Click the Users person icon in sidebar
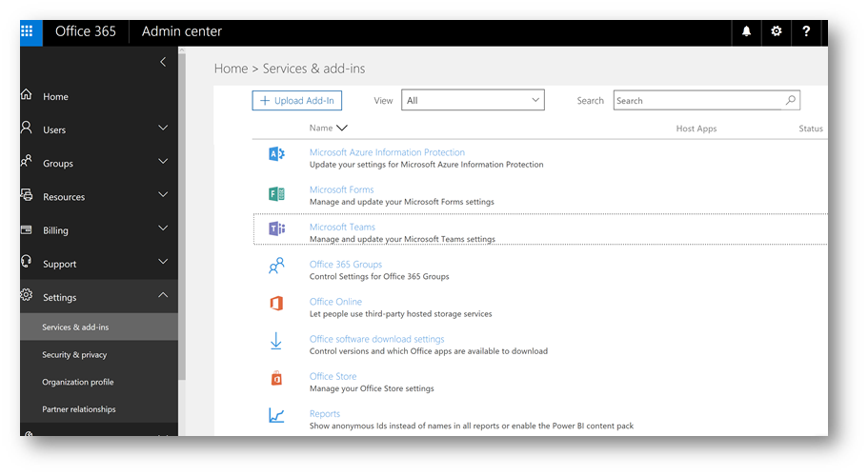The height and width of the screenshot is (476, 868). (26, 128)
